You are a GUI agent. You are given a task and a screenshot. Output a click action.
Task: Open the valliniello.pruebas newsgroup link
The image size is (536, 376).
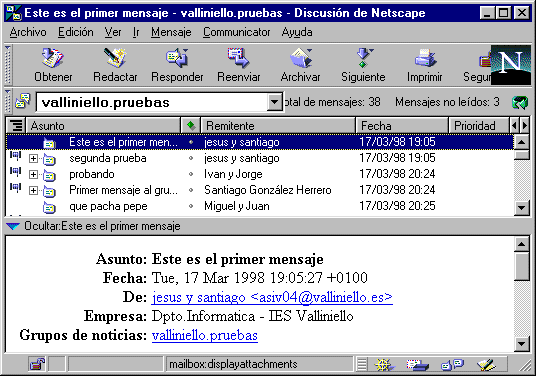click(205, 335)
